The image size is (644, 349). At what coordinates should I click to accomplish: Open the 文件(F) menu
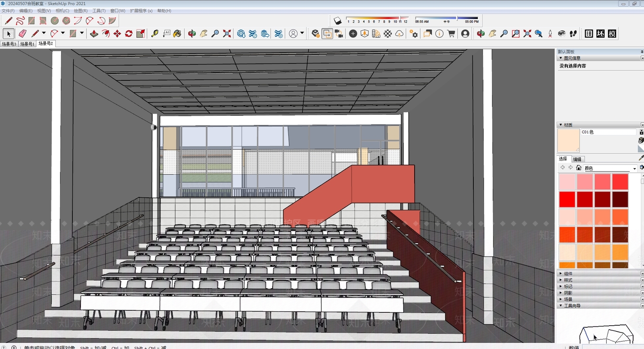pyautogui.click(x=8, y=11)
